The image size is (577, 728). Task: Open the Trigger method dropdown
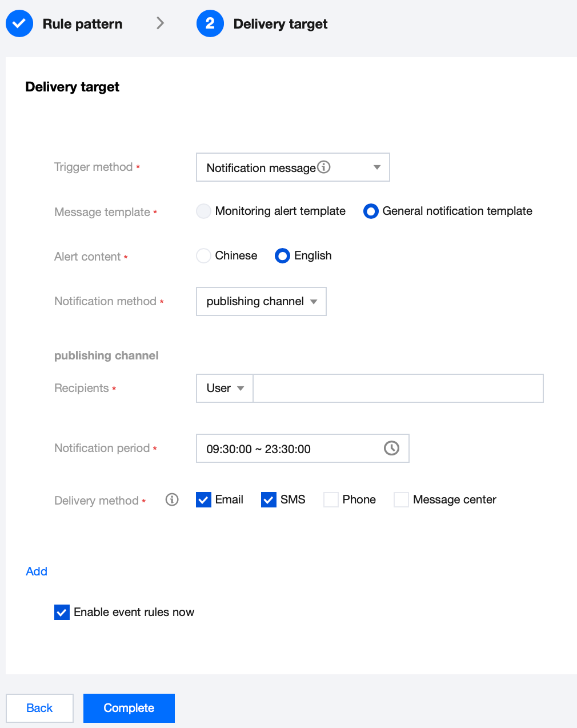coord(292,167)
